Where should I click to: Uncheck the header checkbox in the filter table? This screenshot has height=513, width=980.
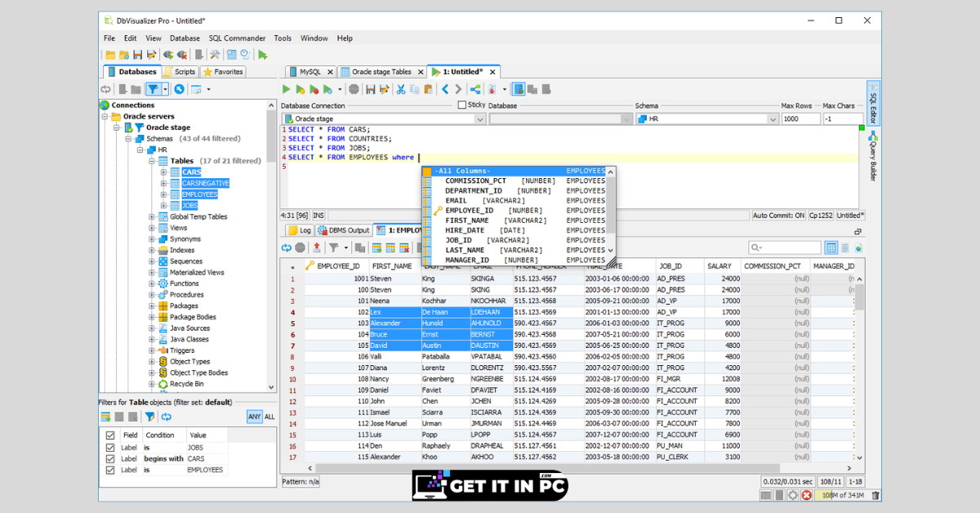(109, 435)
